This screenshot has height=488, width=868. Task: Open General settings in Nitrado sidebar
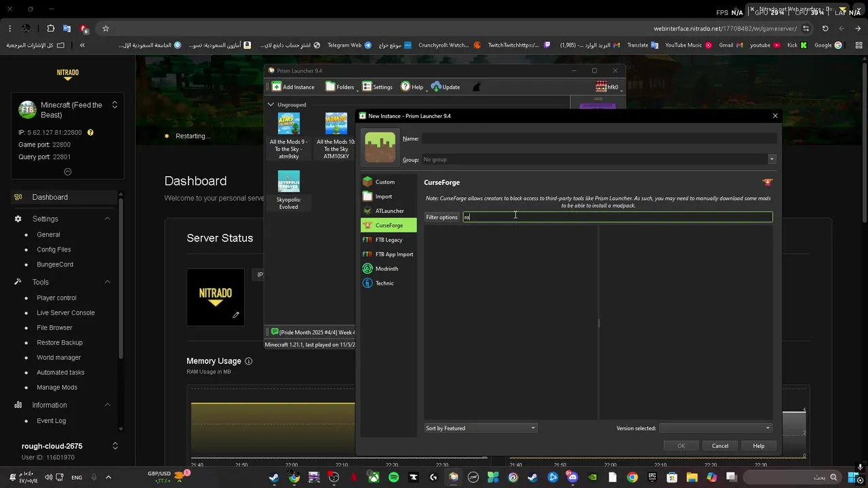click(48, 235)
